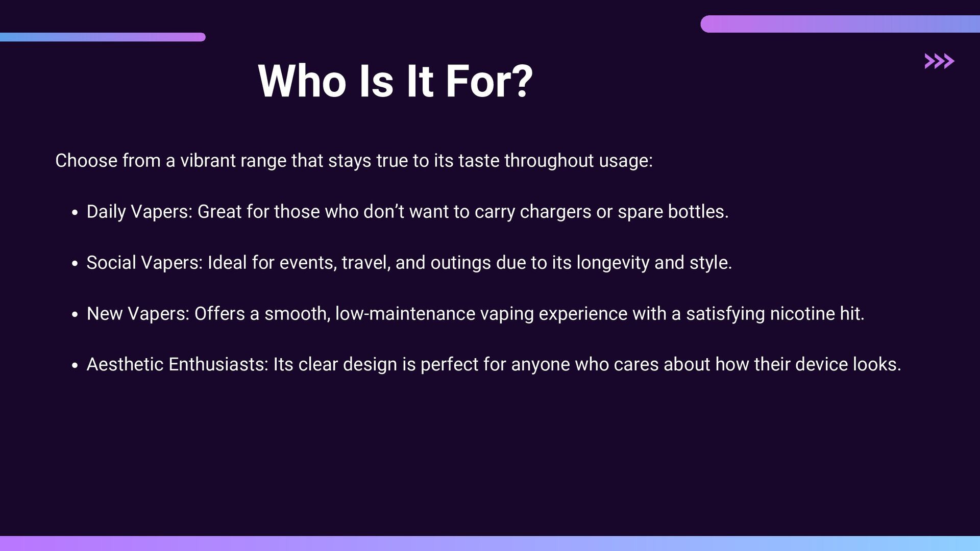Click the Social Vapers bullet text

pos(409,263)
